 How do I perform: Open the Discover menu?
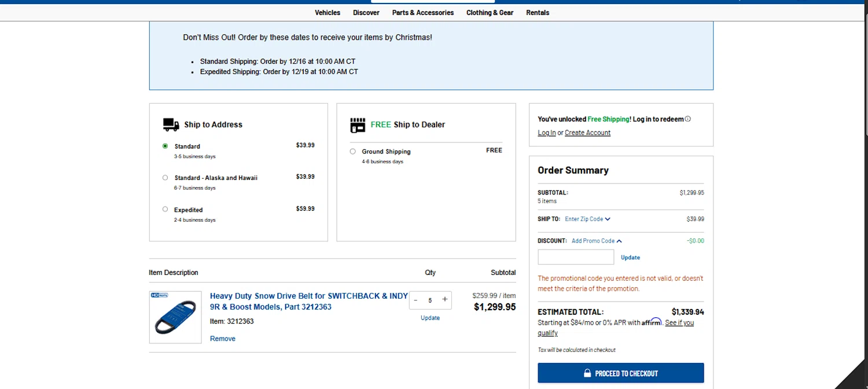coord(366,13)
